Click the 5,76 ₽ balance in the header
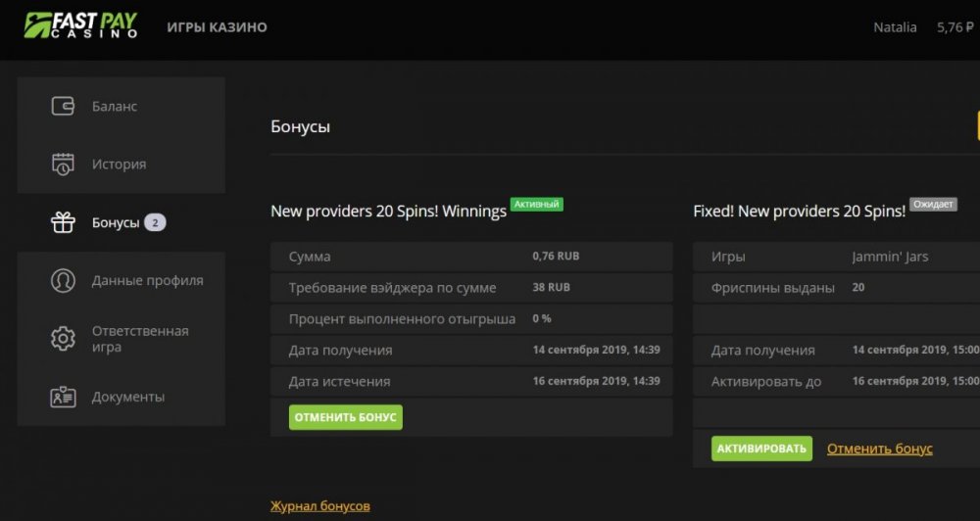This screenshot has width=980, height=521. [x=955, y=27]
